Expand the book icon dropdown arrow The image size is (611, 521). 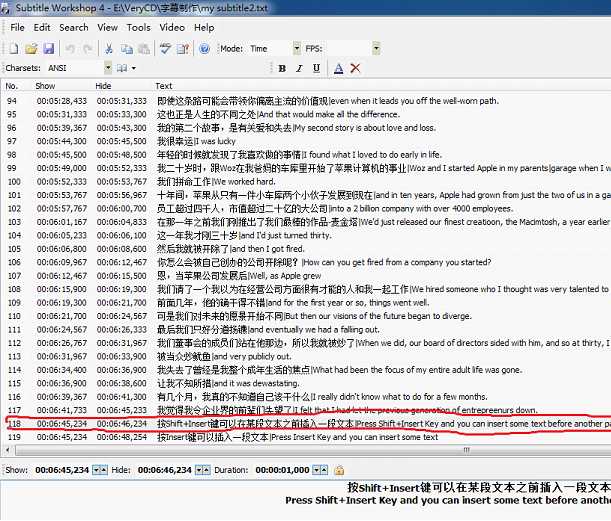click(x=133, y=68)
